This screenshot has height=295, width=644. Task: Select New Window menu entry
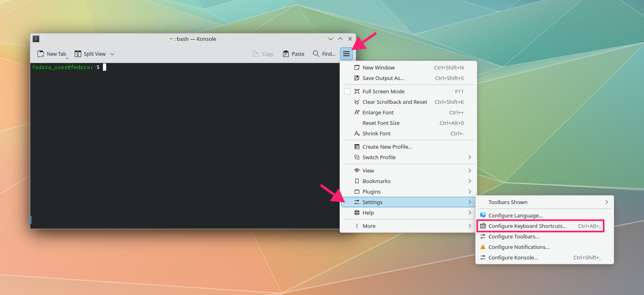[x=408, y=67]
